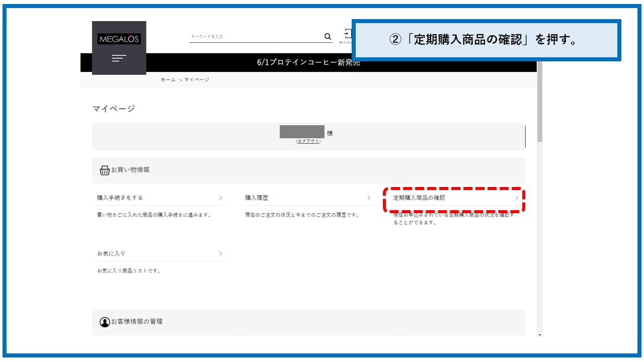Click description 買い物かごに入れた商品の購入手続きに進みます

point(154,215)
